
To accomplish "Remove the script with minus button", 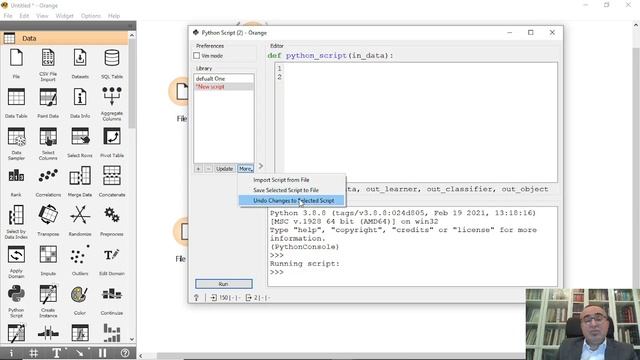I will pos(208,169).
